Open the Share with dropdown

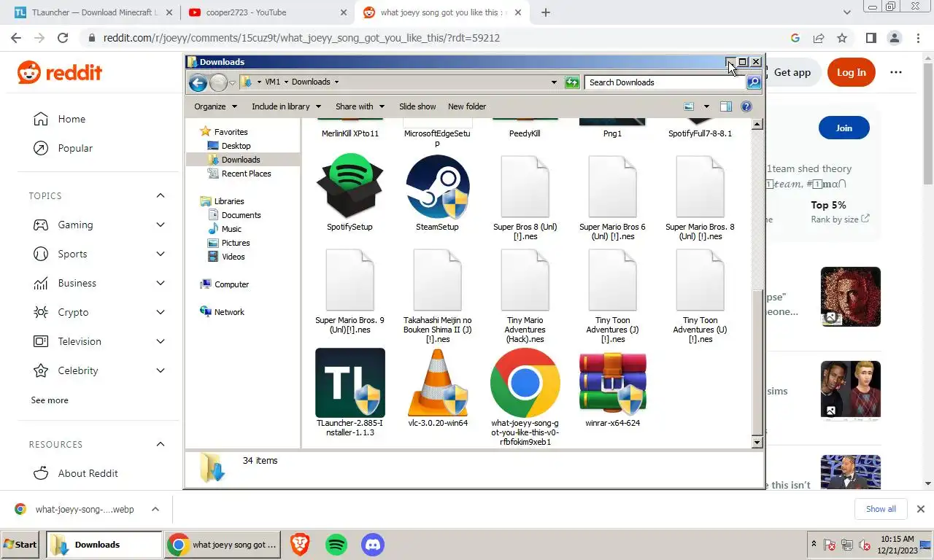tap(360, 106)
